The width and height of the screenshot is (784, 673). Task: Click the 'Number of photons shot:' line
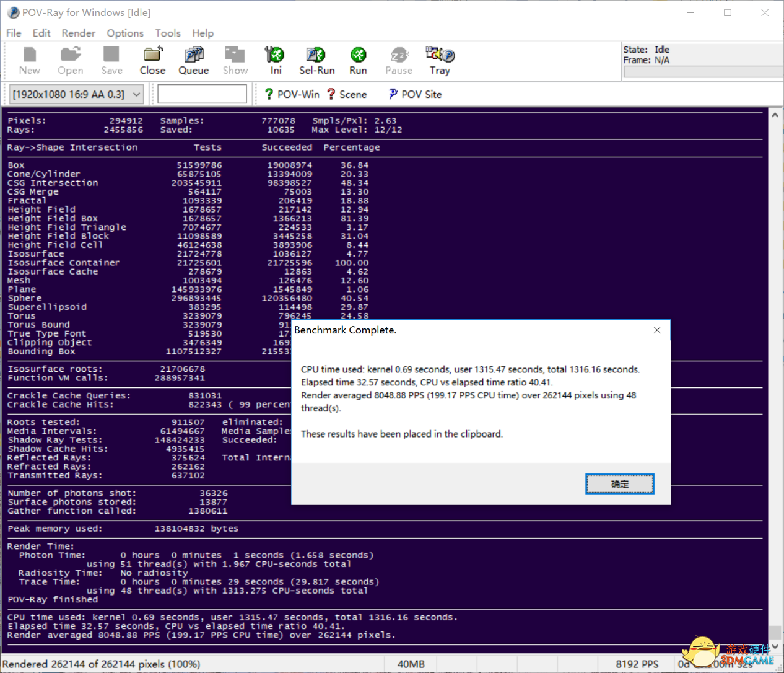pos(118,493)
